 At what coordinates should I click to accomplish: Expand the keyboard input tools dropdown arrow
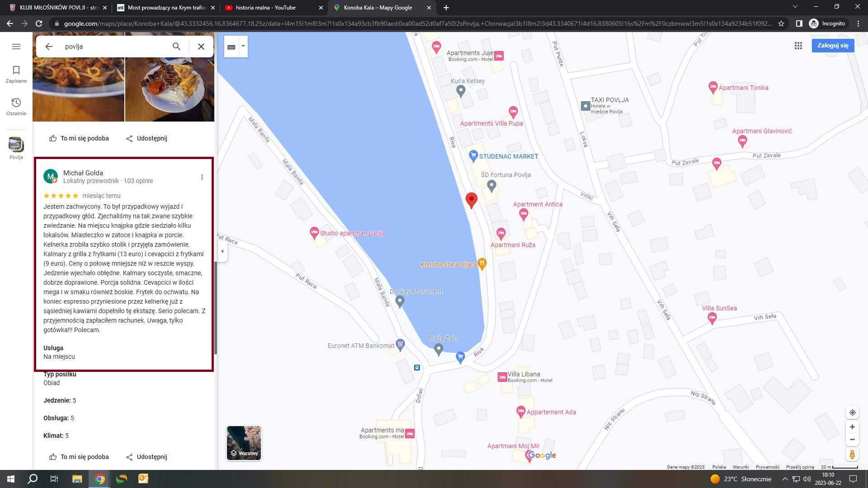tap(243, 46)
